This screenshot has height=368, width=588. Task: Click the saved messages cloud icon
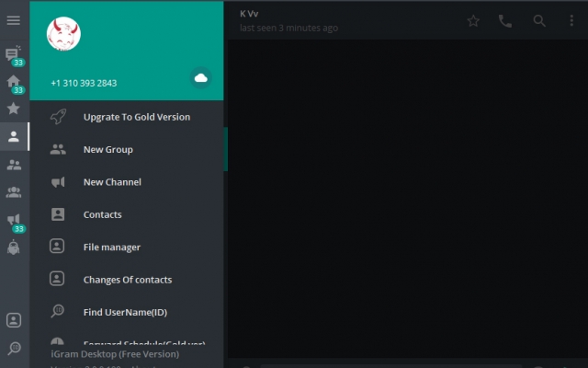tap(201, 77)
